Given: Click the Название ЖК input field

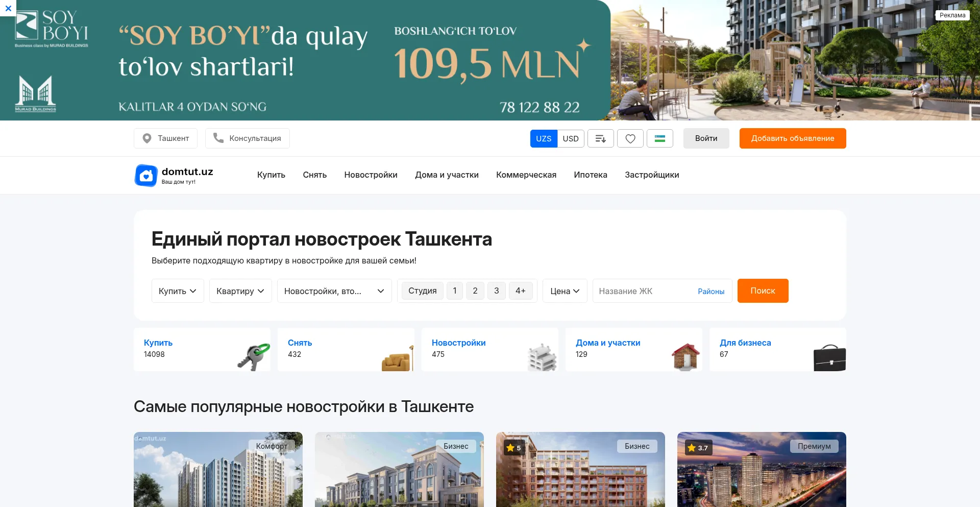Looking at the screenshot, I should point(643,291).
